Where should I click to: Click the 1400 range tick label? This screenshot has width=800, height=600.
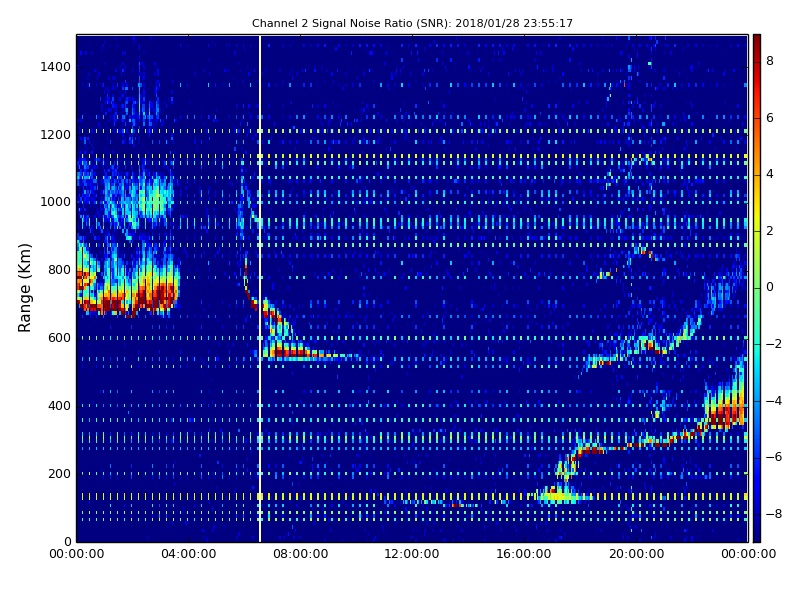click(56, 67)
